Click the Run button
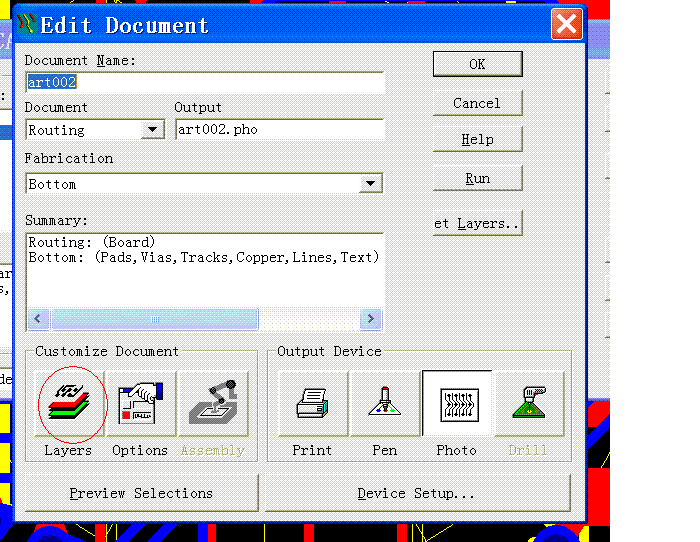This screenshot has width=700, height=542. click(477, 178)
